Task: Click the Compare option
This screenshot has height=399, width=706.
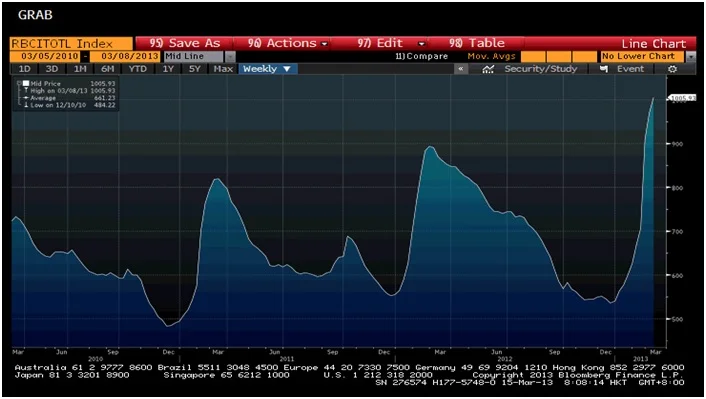Action: (421, 56)
